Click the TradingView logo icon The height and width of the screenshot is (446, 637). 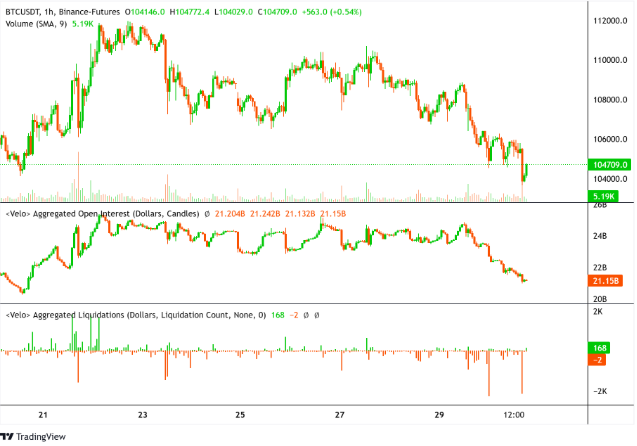click(x=8, y=437)
